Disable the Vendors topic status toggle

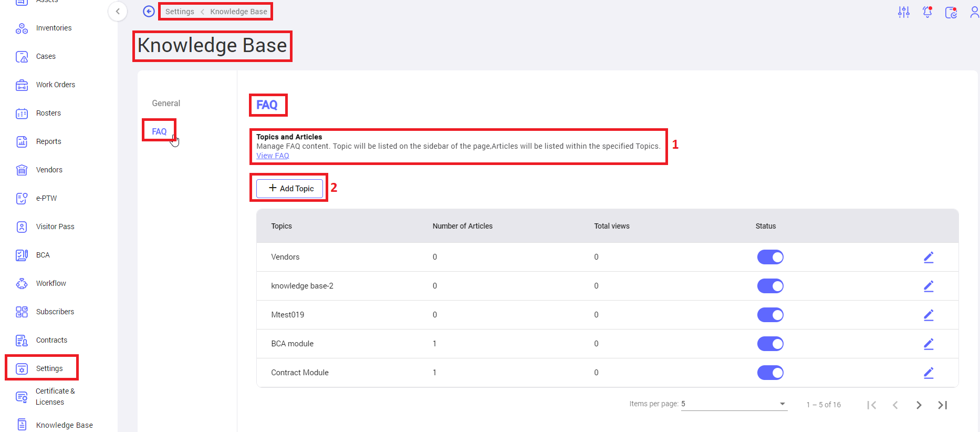pyautogui.click(x=770, y=257)
